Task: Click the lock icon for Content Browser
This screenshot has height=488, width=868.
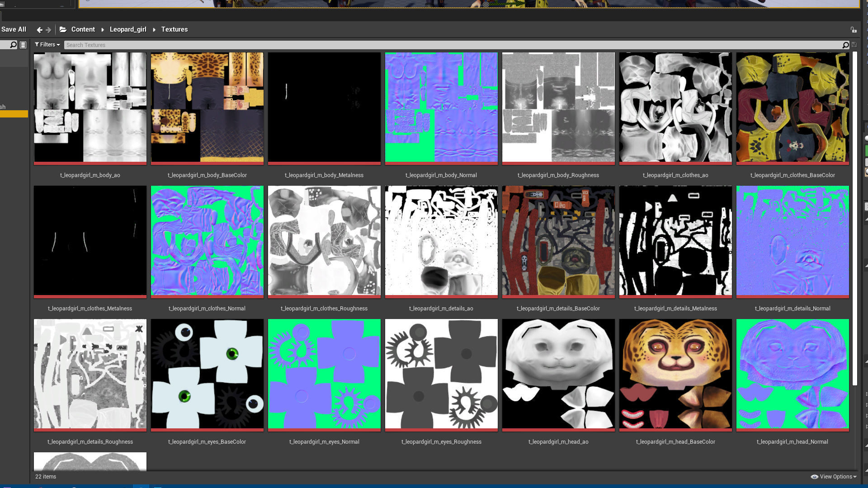Action: pos(853,30)
